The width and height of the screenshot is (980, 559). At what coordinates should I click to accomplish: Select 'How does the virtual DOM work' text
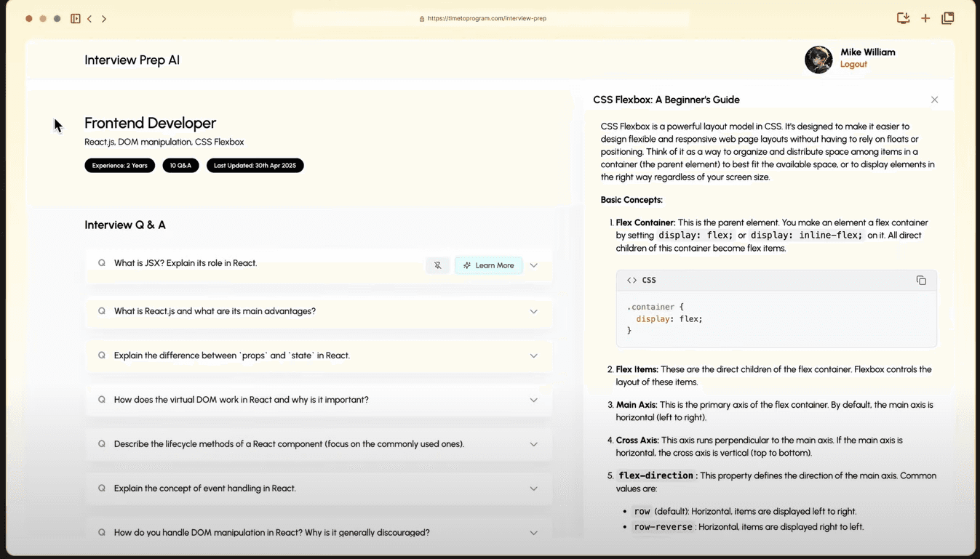click(x=242, y=400)
